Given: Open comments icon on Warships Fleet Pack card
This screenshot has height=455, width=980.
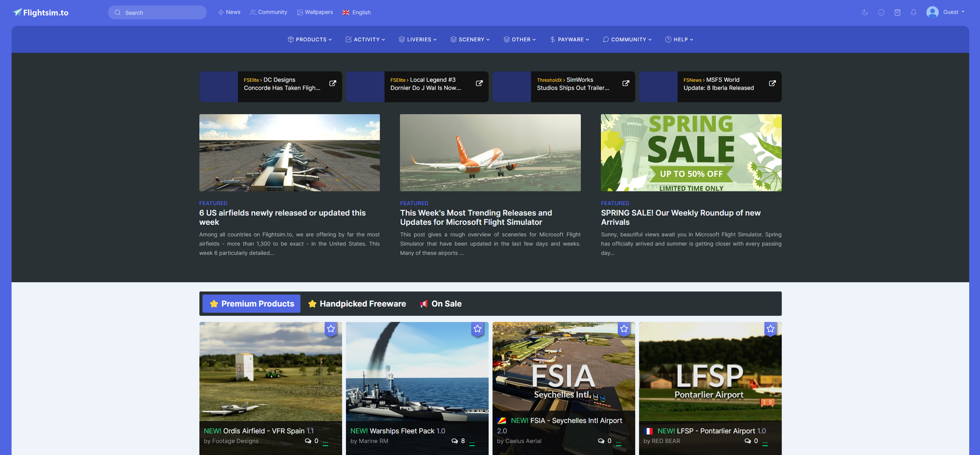Looking at the screenshot, I should 455,441.
